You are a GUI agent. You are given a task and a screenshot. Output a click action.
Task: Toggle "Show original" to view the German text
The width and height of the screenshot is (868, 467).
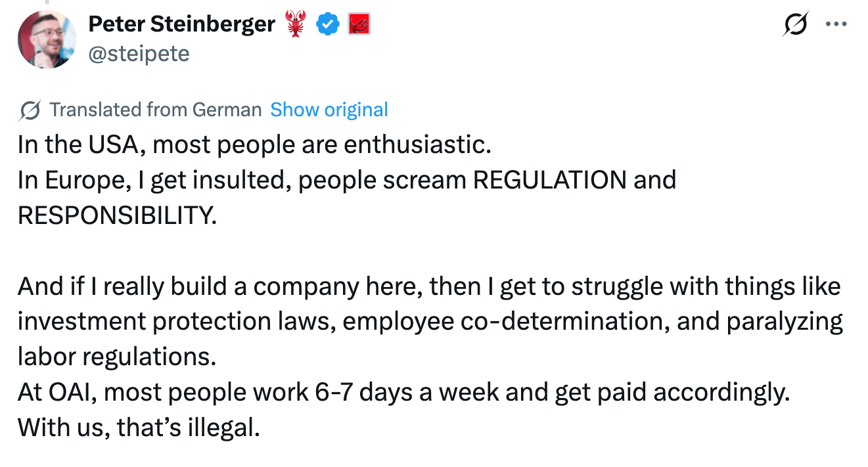(x=329, y=110)
